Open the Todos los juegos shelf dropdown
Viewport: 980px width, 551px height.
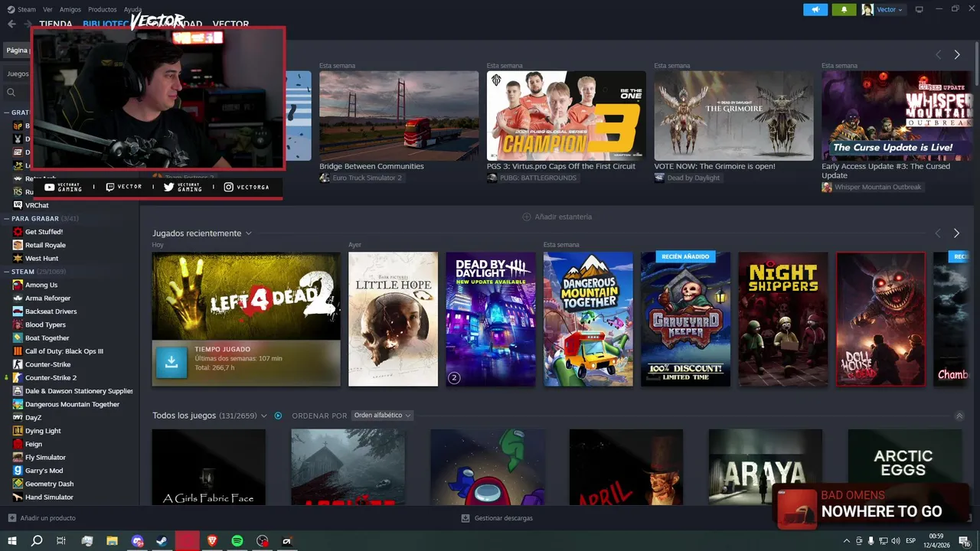click(x=263, y=416)
